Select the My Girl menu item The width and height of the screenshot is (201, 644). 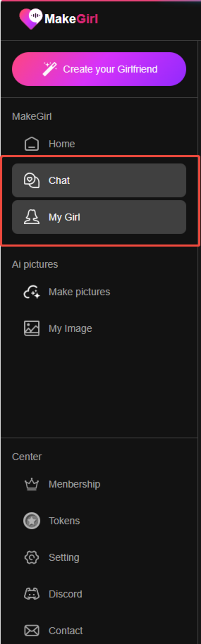pos(99,217)
